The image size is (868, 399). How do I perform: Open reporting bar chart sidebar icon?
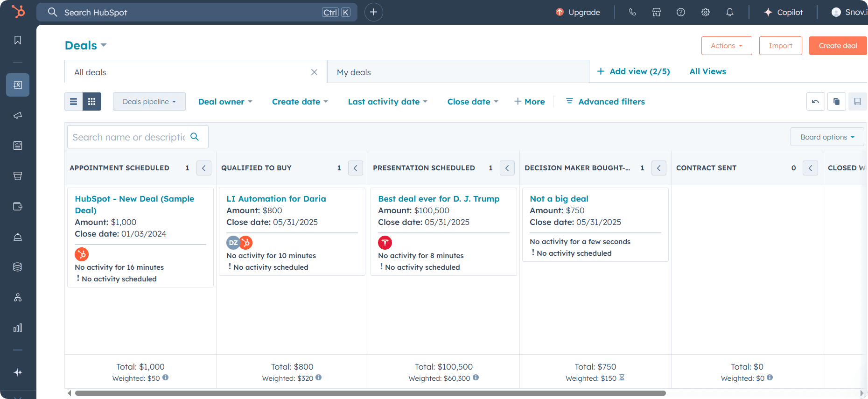coord(18,328)
